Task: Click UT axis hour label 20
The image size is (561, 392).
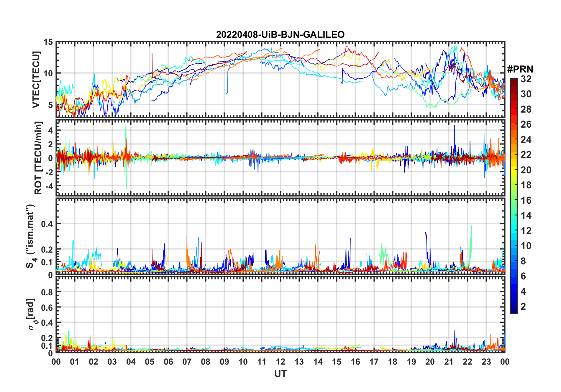Action: pos(430,362)
